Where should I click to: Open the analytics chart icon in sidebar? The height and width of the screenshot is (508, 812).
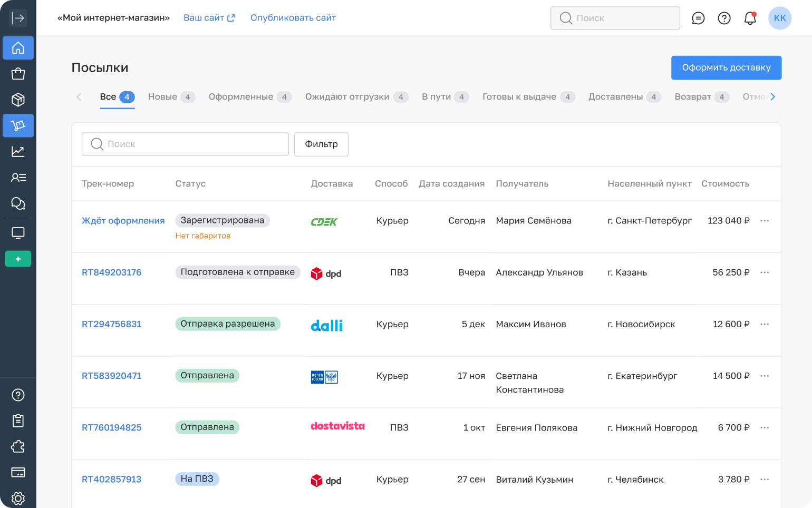pos(18,152)
